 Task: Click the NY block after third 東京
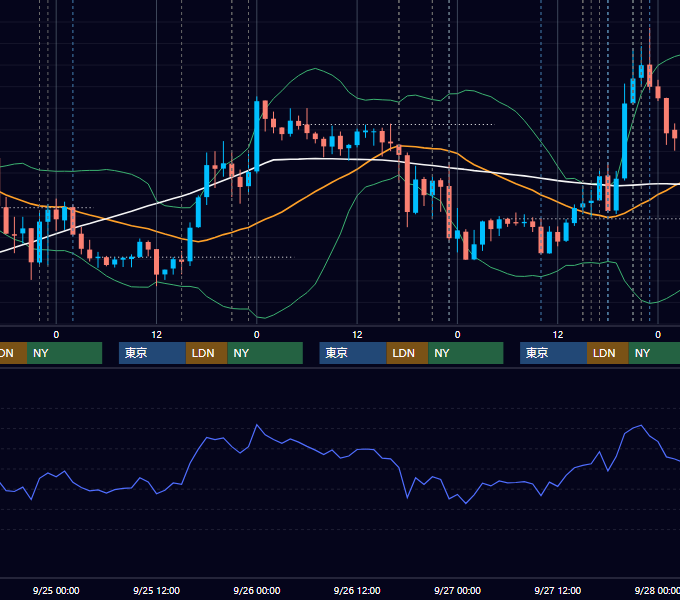click(654, 353)
